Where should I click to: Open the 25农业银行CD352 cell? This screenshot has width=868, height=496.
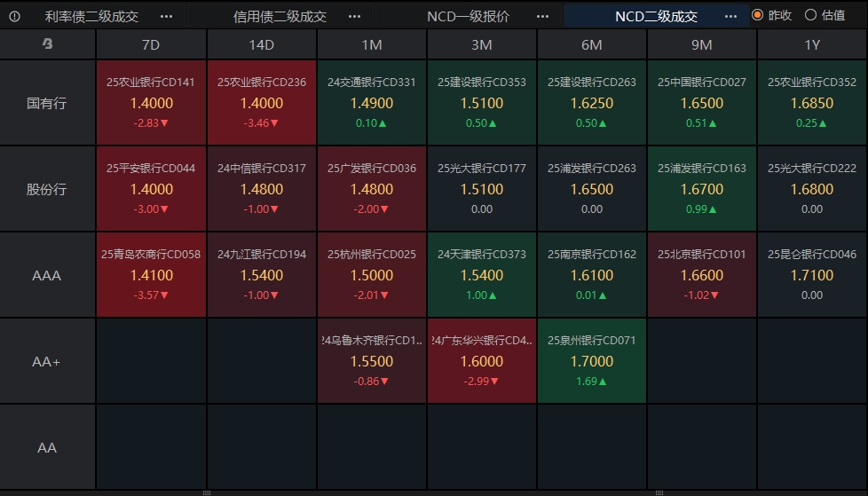point(812,103)
